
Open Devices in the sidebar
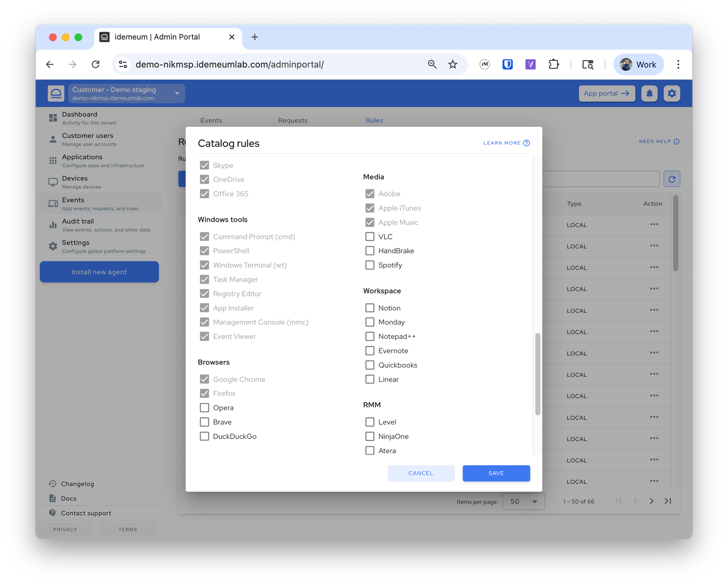coord(99,182)
